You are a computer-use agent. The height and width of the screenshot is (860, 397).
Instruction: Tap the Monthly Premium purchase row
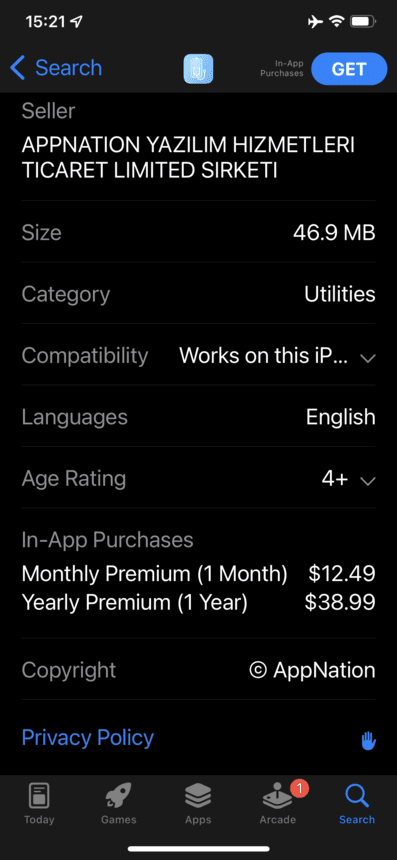click(x=198, y=574)
